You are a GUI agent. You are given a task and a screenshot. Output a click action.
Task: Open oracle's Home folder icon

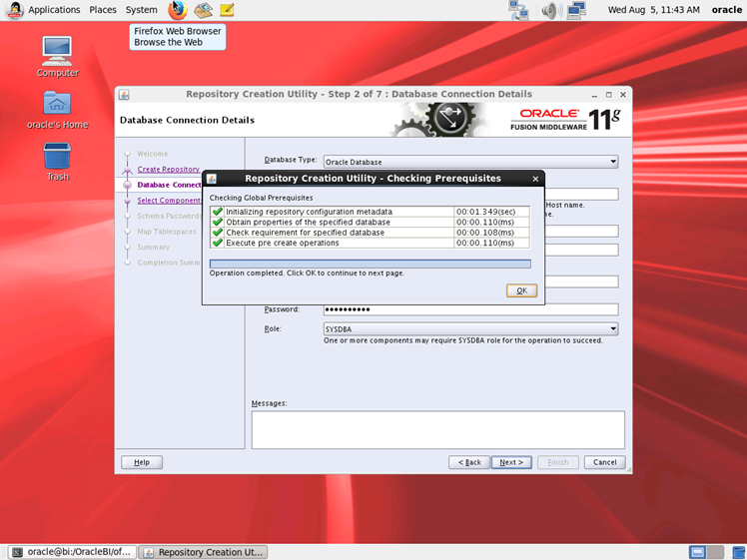coord(57,110)
